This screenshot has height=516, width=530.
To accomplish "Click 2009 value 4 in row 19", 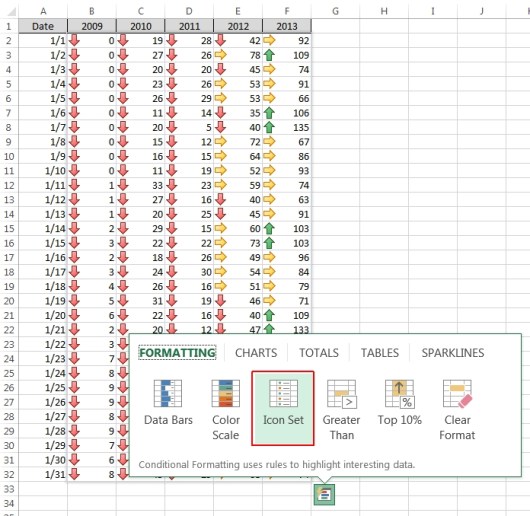I will [x=92, y=286].
